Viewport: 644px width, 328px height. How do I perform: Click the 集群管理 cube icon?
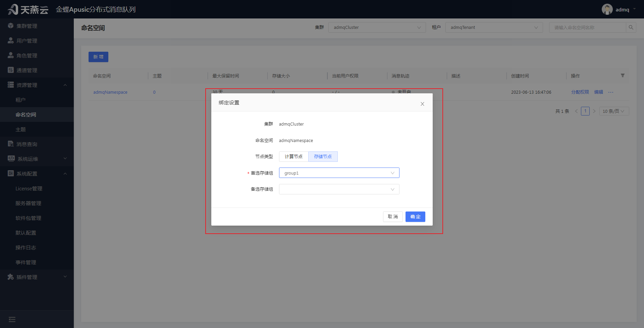(11, 26)
